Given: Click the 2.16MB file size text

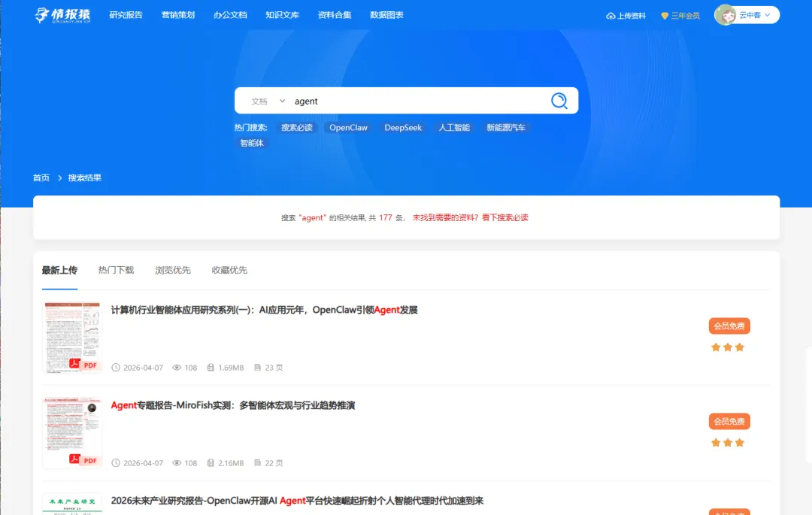Looking at the screenshot, I should (x=231, y=462).
